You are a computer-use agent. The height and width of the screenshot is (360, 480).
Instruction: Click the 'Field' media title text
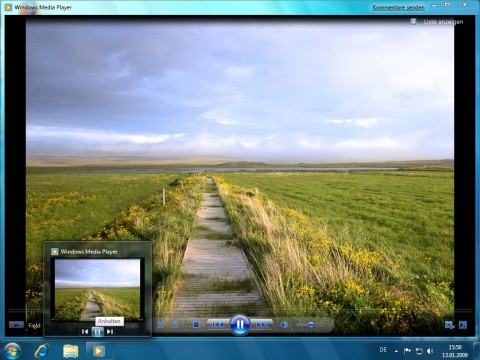[x=34, y=325]
